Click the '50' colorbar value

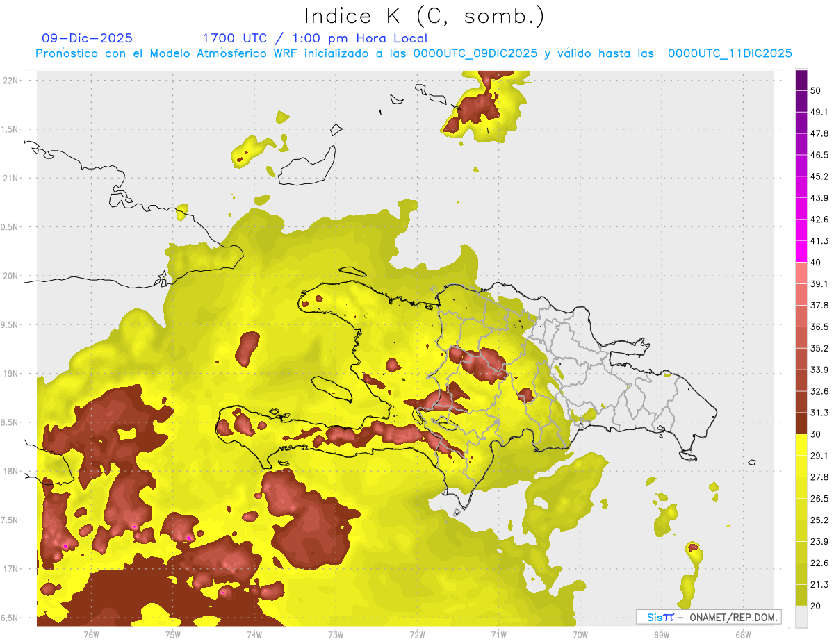pyautogui.click(x=815, y=90)
